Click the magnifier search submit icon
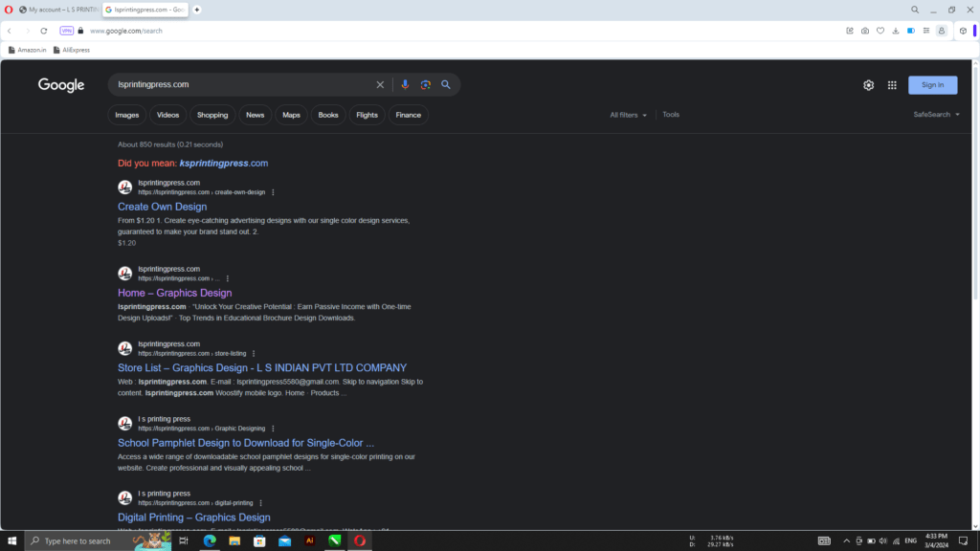 (x=446, y=85)
